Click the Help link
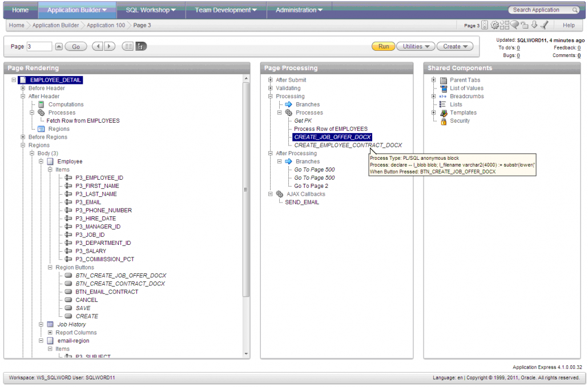 (x=569, y=25)
